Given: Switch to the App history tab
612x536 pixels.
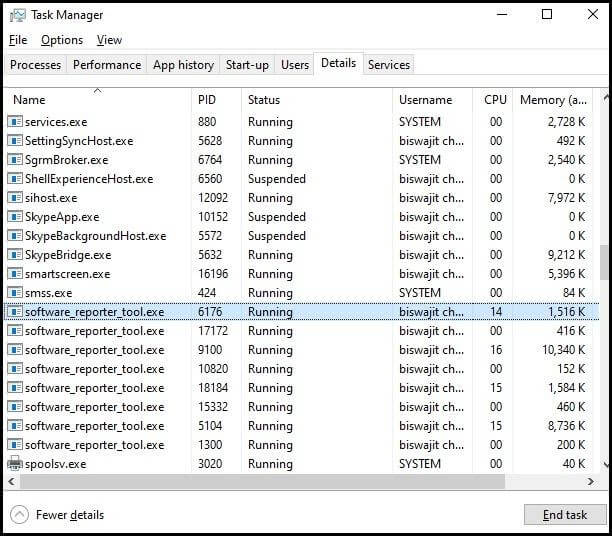Looking at the screenshot, I should click(183, 65).
